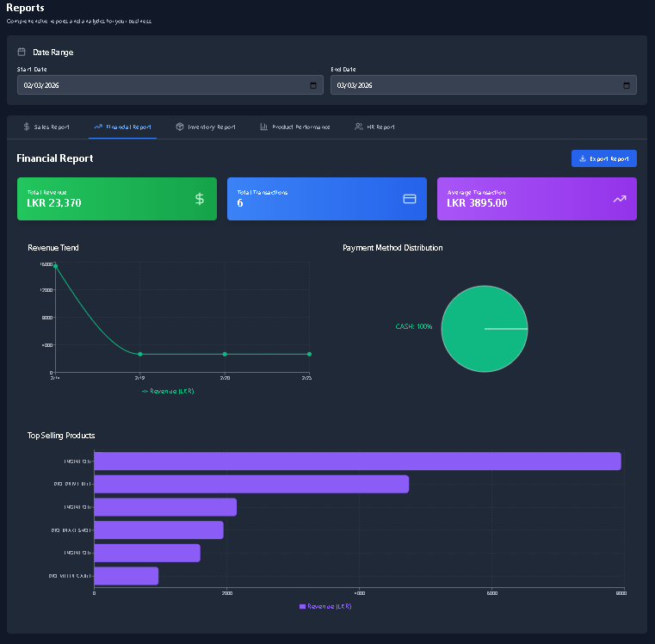The image size is (655, 644).
Task: Click the box icon on Inventory Report tab
Action: pos(180,127)
